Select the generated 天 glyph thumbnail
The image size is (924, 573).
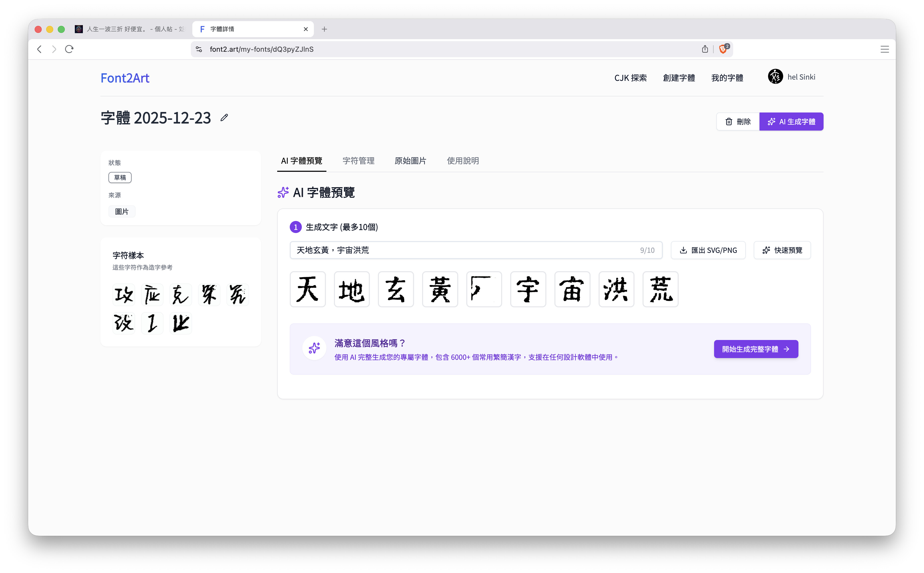pos(308,289)
